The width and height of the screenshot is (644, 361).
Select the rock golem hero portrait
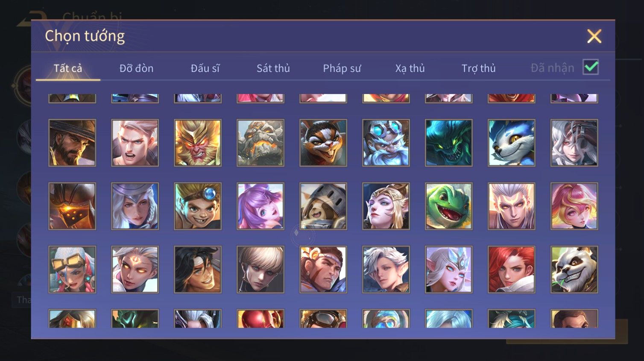point(261,143)
